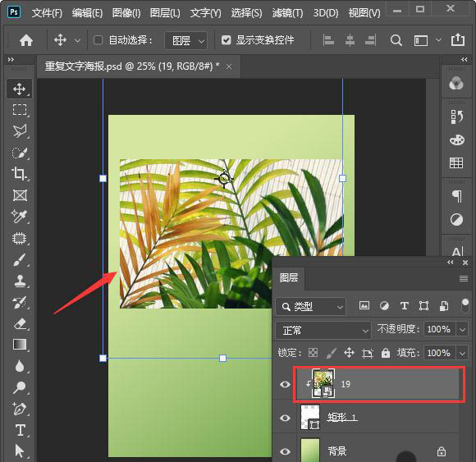Choose the Eraser tool
The width and height of the screenshot is (476, 462).
point(20,323)
